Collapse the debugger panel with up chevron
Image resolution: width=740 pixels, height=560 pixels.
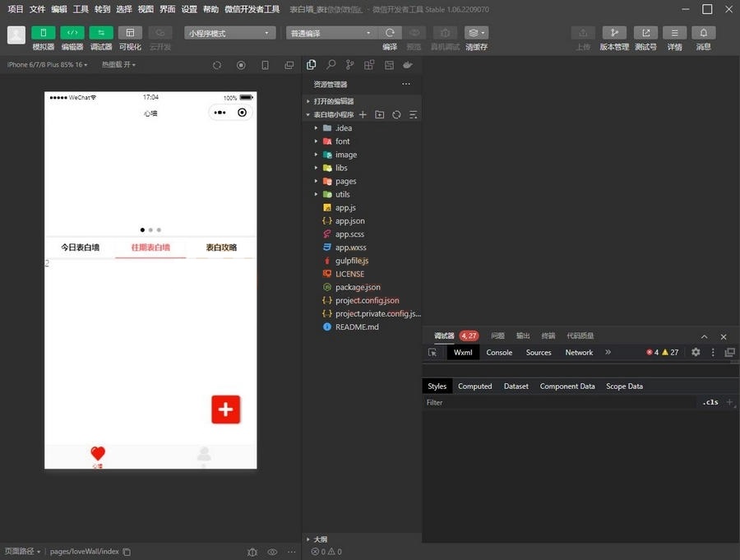[704, 336]
